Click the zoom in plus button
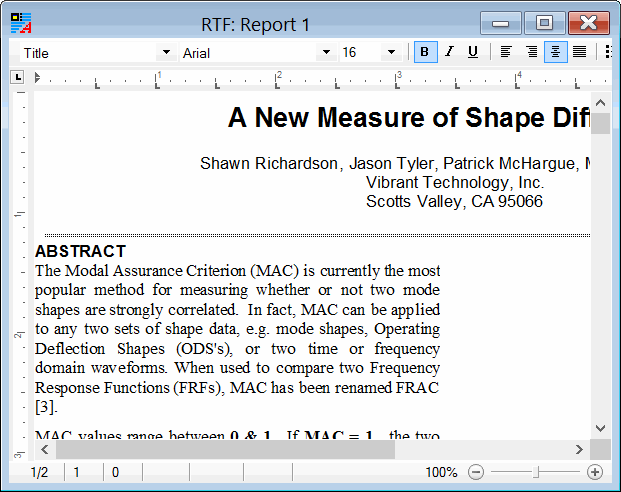Image resolution: width=621 pixels, height=492 pixels. 595,472
